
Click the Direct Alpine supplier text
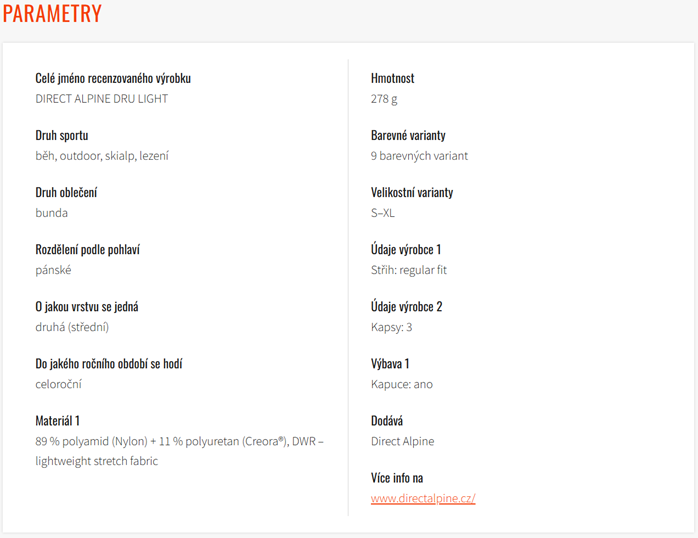point(402,441)
